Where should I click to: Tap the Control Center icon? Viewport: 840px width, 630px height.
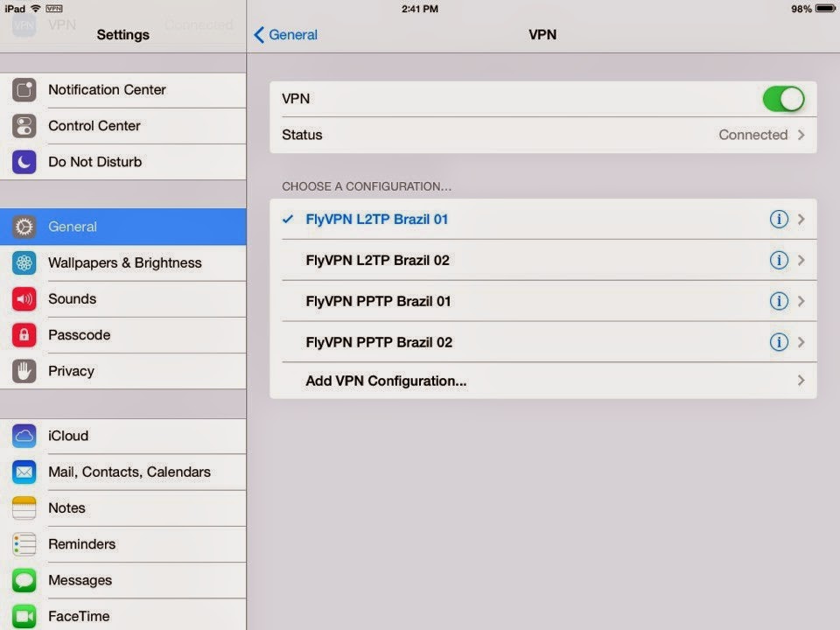click(24, 126)
